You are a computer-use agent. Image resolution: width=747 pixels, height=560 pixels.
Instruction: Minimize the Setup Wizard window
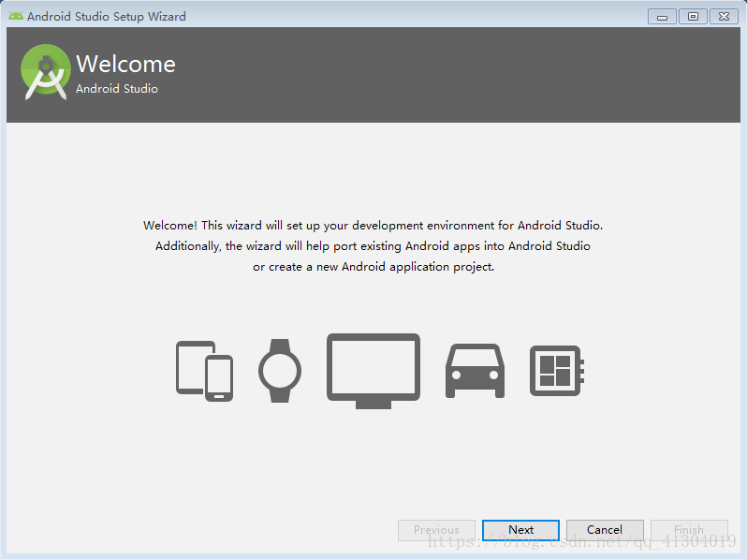pos(662,17)
